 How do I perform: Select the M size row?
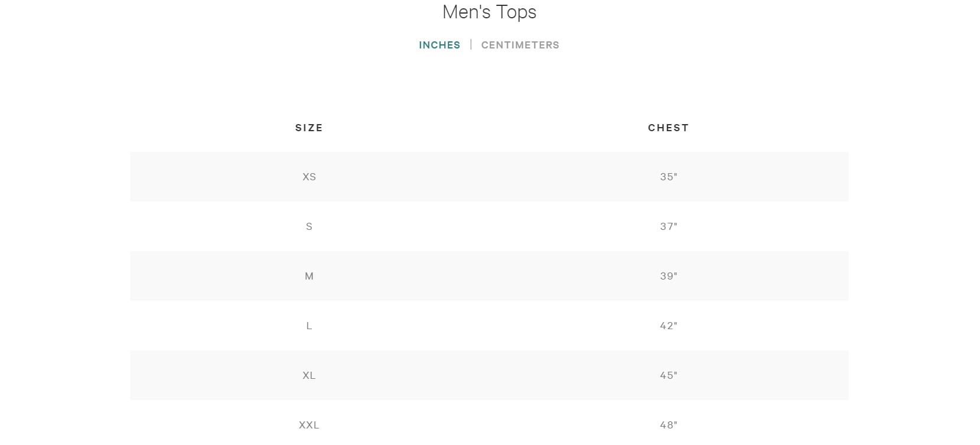click(489, 276)
